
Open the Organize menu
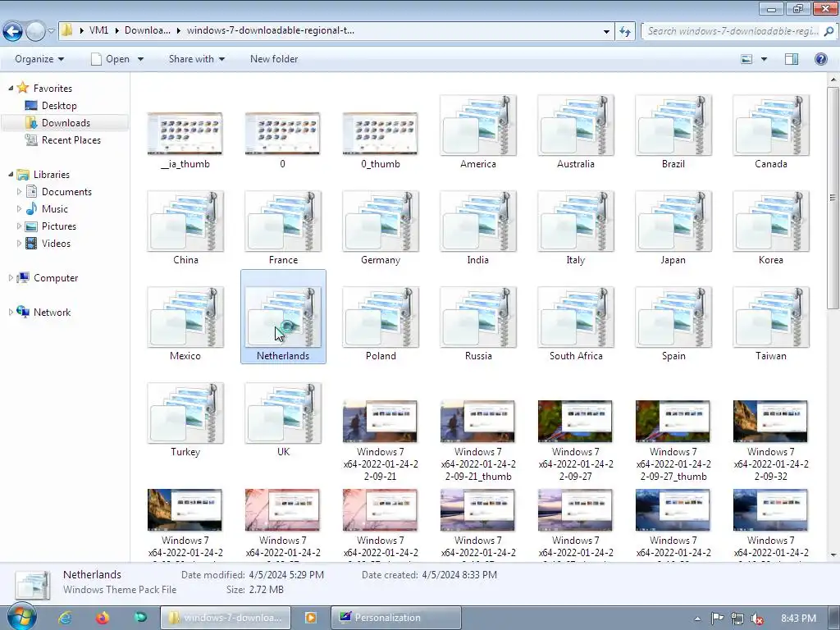(x=39, y=59)
